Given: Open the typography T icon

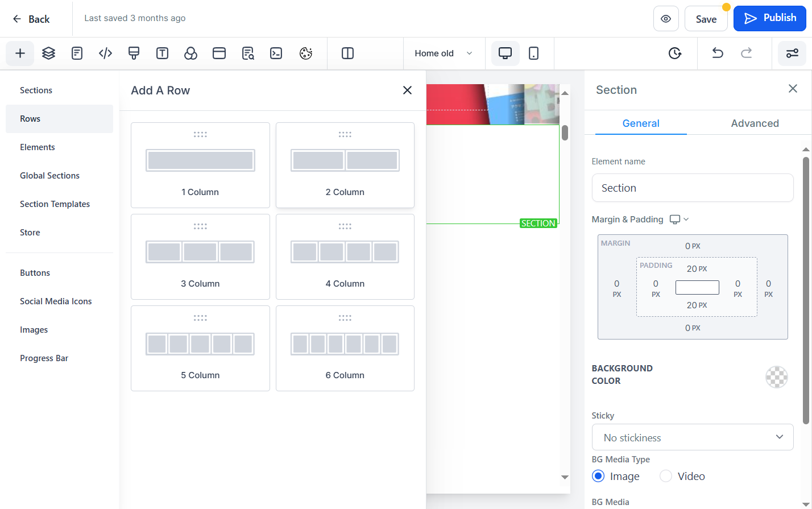Looking at the screenshot, I should pos(162,53).
